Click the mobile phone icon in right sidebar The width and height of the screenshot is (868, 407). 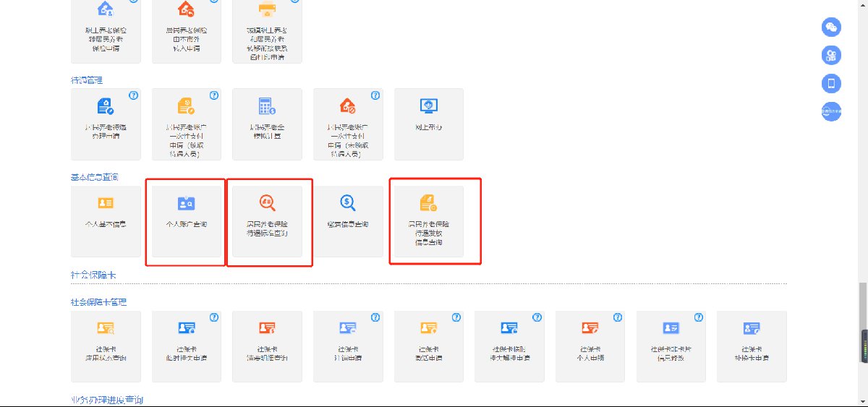point(831,83)
